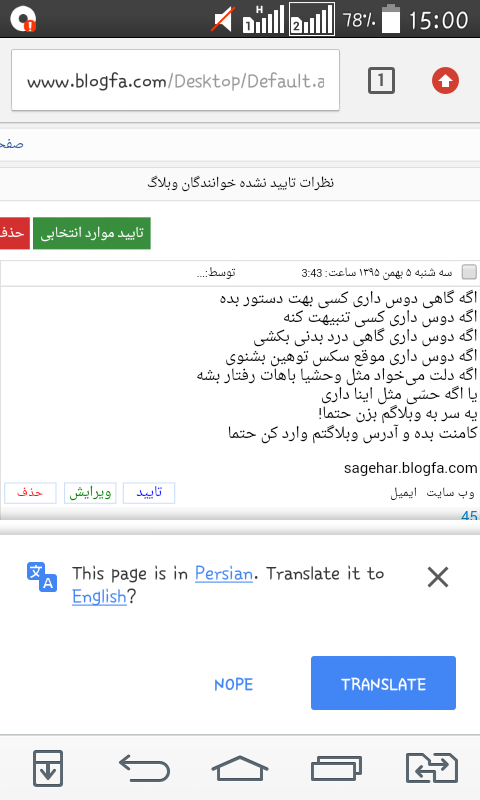This screenshot has width=480, height=800.
Task: Click green approve selected items button
Action: pos(92,233)
